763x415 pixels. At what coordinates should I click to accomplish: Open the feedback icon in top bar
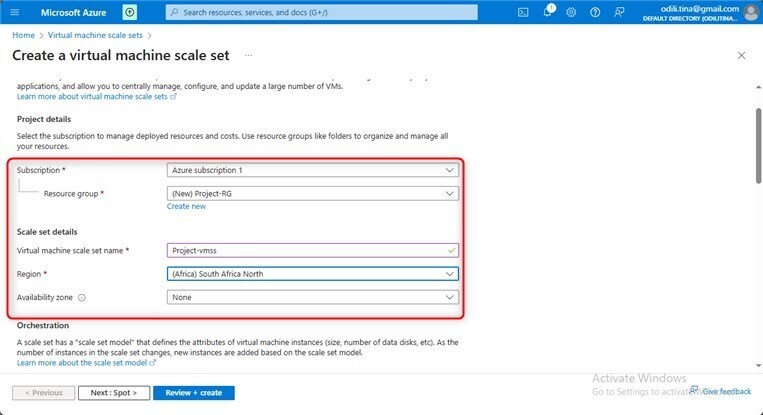pyautogui.click(x=619, y=12)
